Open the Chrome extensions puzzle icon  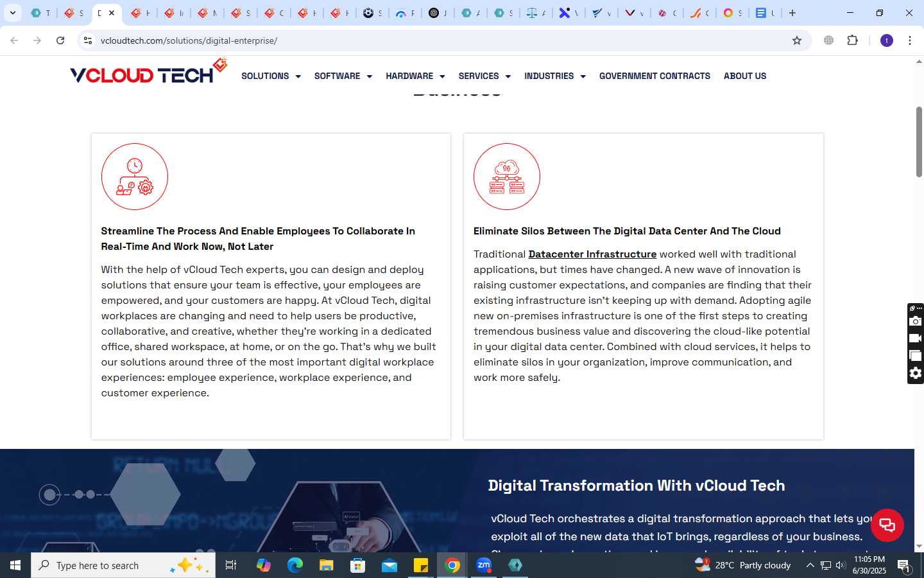coord(853,40)
